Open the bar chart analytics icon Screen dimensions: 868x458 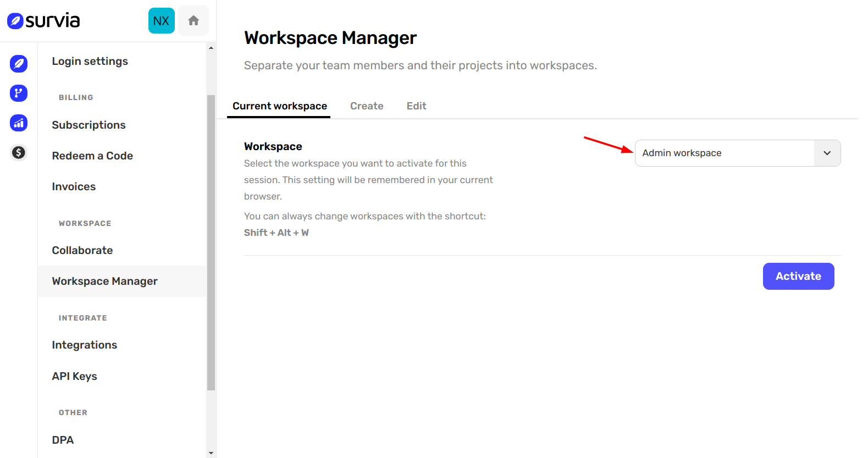pyautogui.click(x=19, y=123)
